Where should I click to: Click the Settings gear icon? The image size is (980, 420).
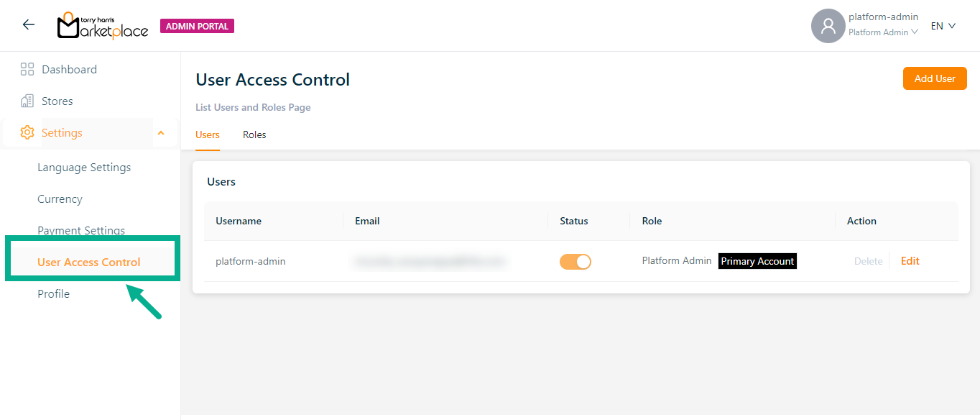click(27, 132)
